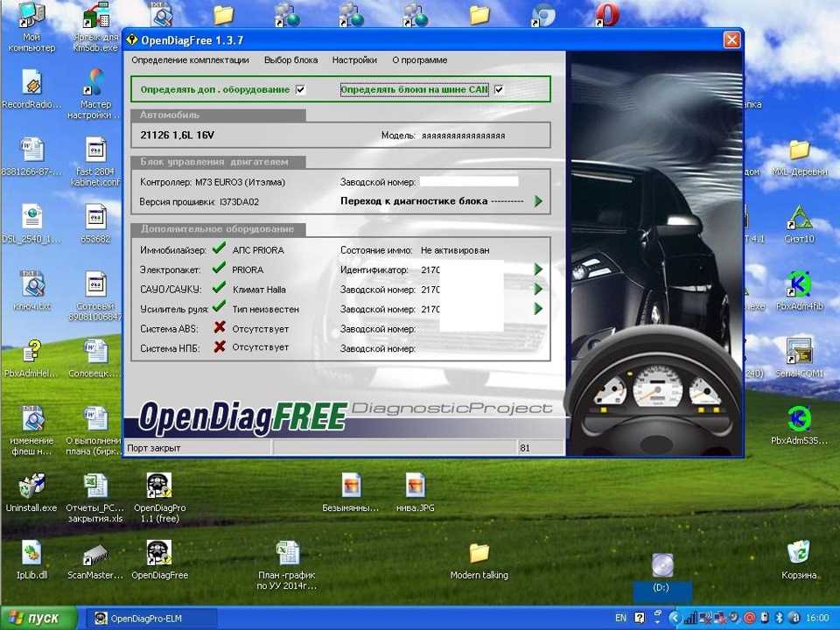Open the О программе menu
This screenshot has width=840, height=630.
(x=419, y=60)
